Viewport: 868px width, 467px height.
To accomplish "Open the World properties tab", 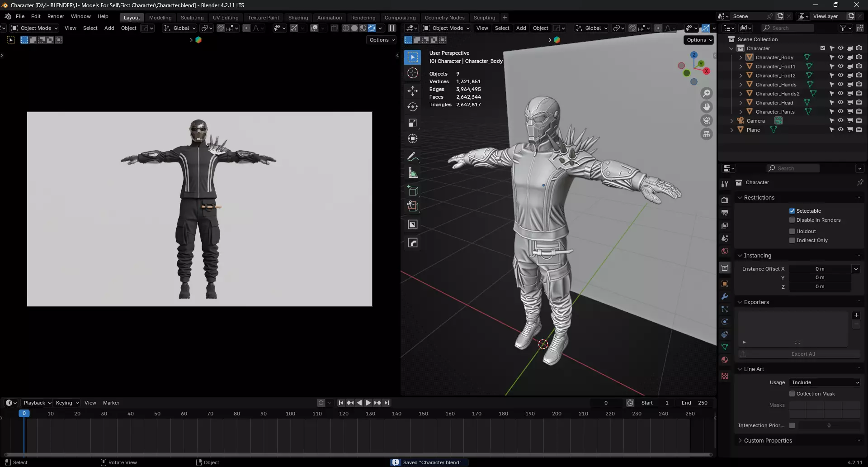I will pyautogui.click(x=725, y=251).
